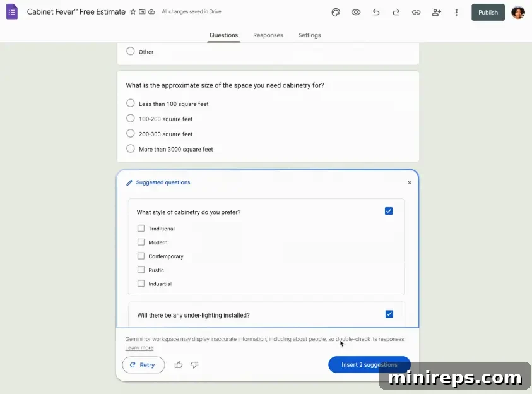This screenshot has height=394, width=532.
Task: Click the 'Suggested questions' heading
Action: [163, 182]
